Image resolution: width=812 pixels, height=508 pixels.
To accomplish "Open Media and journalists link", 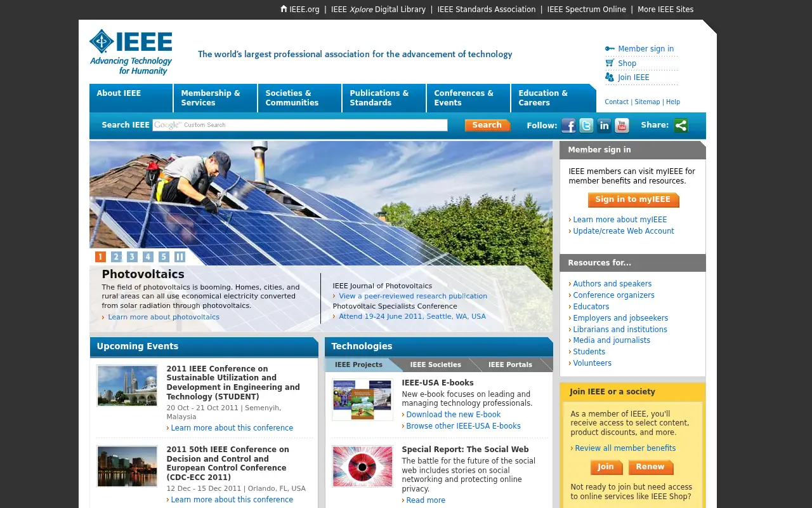I will click(612, 340).
